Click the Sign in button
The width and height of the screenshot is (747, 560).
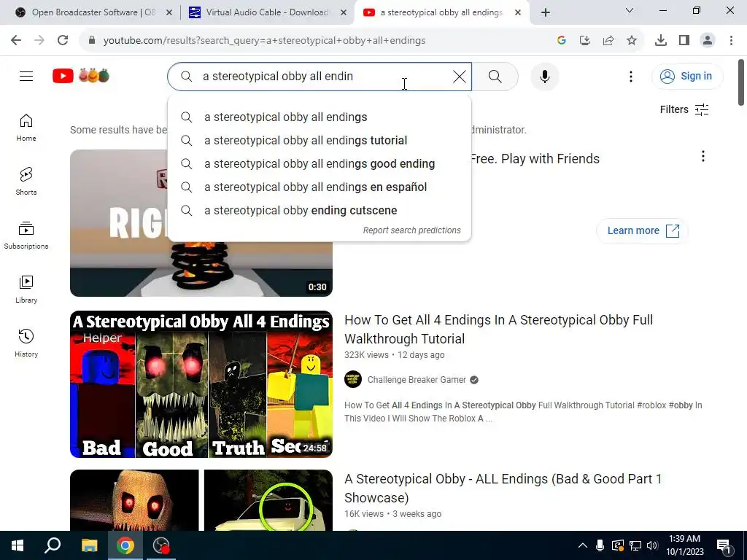point(687,76)
